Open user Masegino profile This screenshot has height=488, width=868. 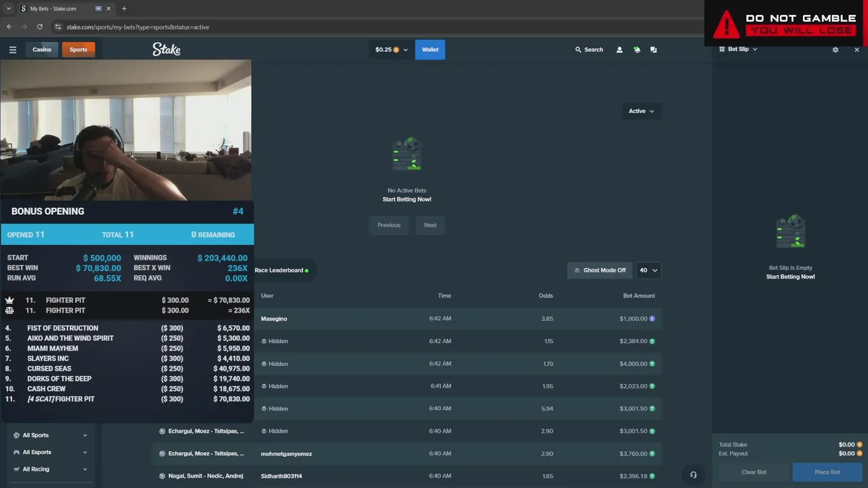click(x=274, y=319)
